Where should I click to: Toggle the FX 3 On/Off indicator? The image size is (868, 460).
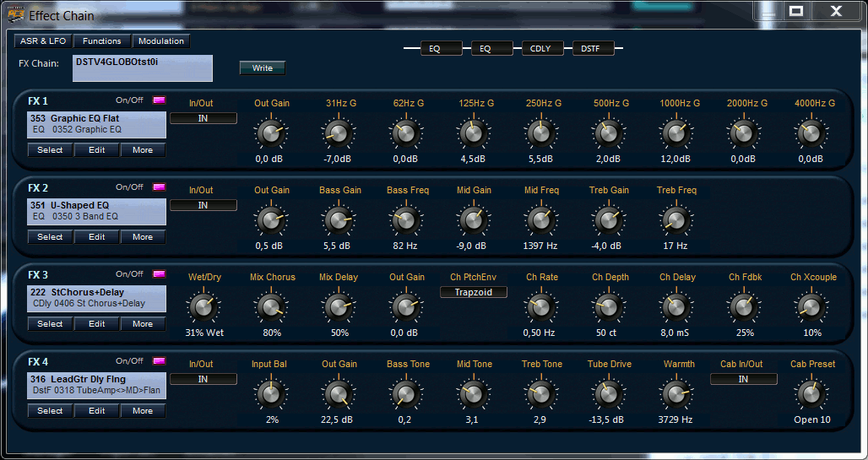click(x=159, y=274)
